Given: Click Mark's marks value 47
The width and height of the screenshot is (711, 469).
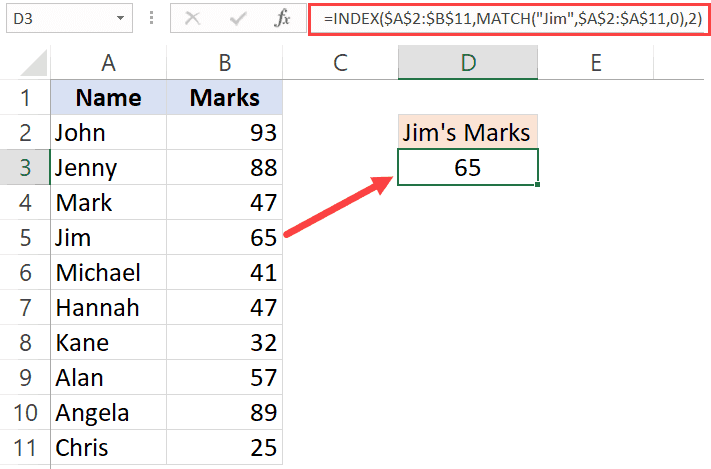Looking at the screenshot, I should click(224, 202).
